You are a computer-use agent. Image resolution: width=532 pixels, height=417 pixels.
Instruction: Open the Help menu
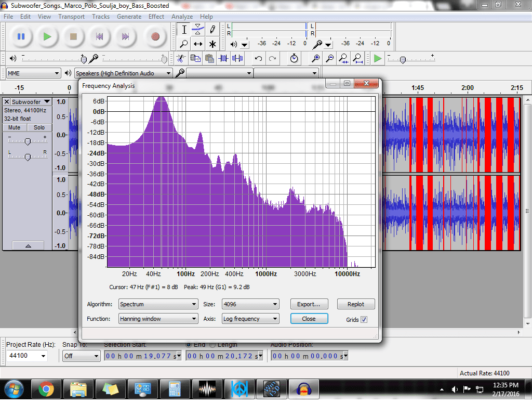[x=206, y=17]
